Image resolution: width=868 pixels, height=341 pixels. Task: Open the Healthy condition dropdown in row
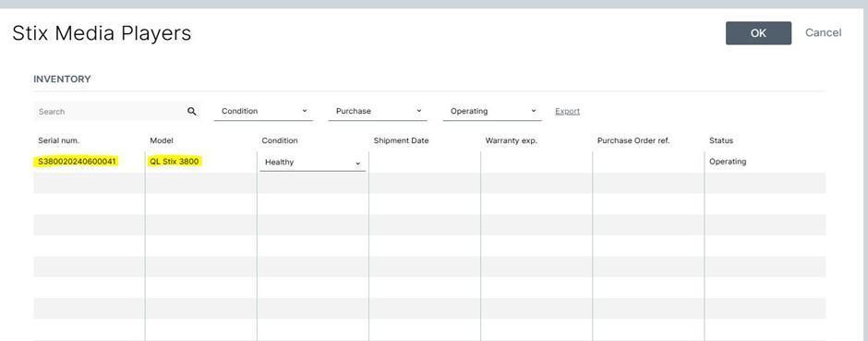pos(313,163)
